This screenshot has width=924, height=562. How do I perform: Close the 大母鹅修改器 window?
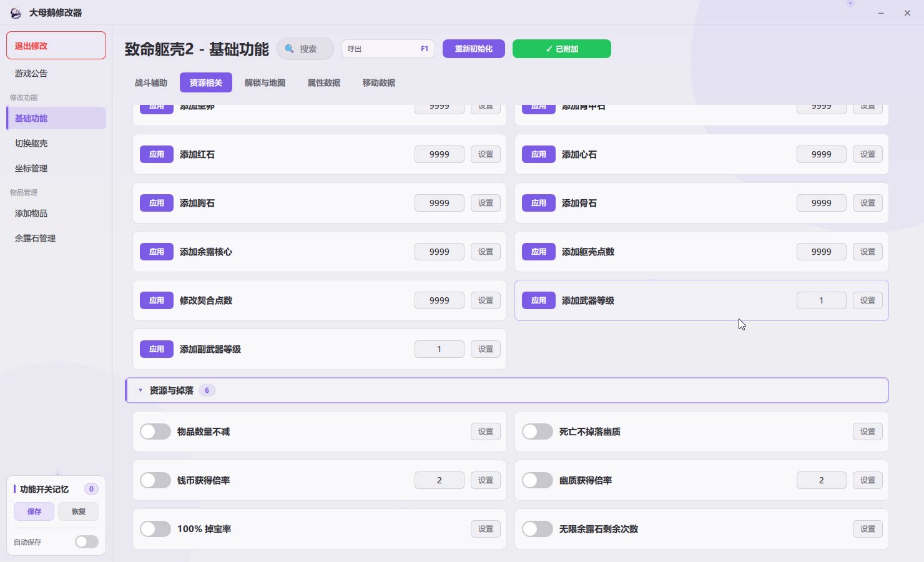coord(907,13)
